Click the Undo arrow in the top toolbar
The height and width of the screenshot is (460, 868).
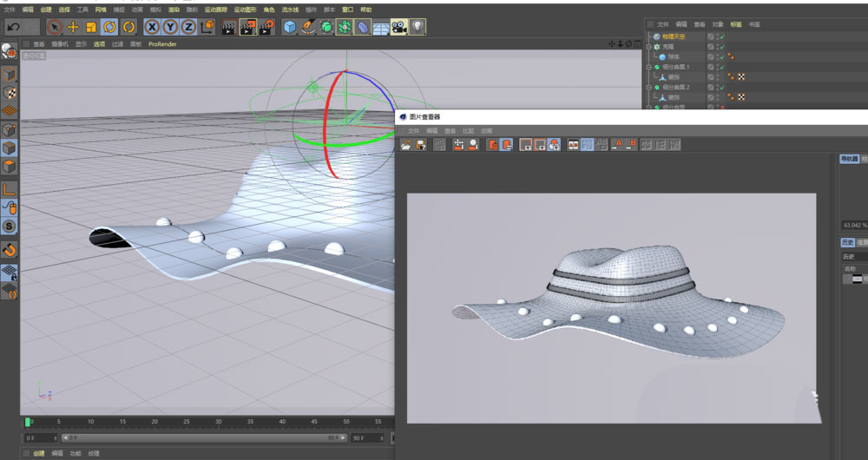point(12,27)
